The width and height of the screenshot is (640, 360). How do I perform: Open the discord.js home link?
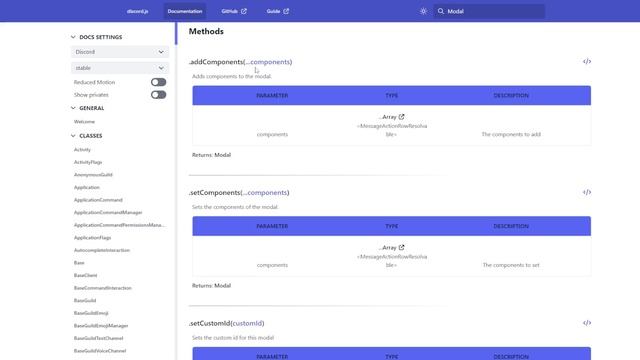click(138, 11)
